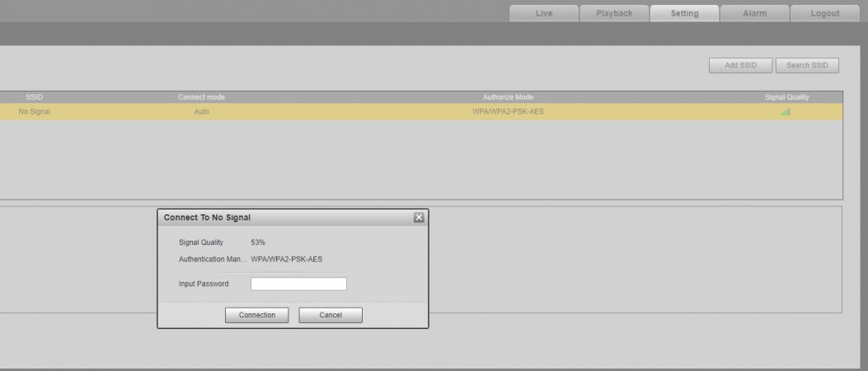Screen dimensions: 868x371
Task: Click the Auto connect mode cell
Action: (x=201, y=112)
